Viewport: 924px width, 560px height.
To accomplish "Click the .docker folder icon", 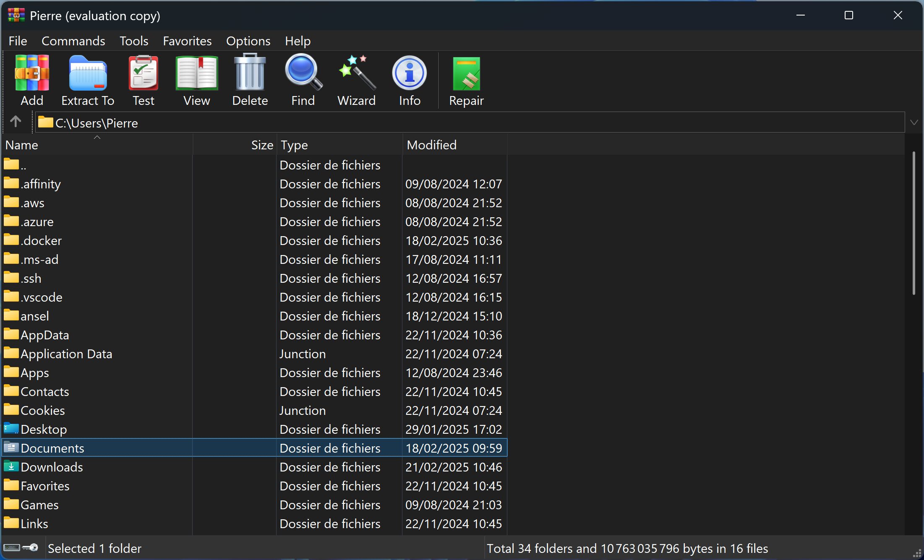I will (11, 240).
